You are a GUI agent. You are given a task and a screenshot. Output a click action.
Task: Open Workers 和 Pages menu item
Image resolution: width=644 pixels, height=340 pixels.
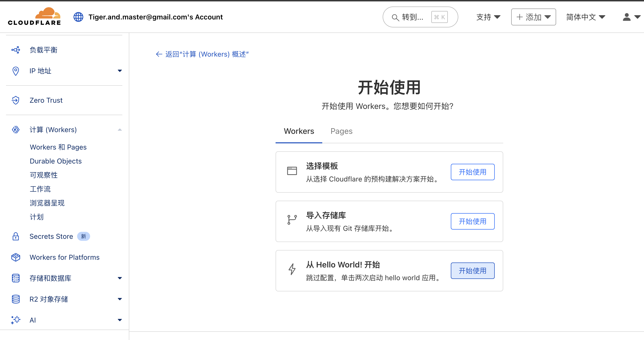pyautogui.click(x=58, y=147)
